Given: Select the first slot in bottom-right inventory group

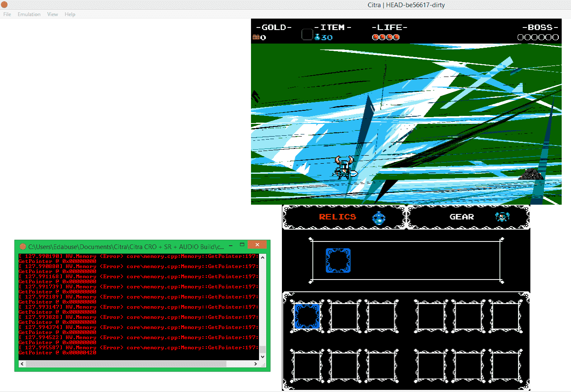Looking at the screenshot, I should click(431, 365).
